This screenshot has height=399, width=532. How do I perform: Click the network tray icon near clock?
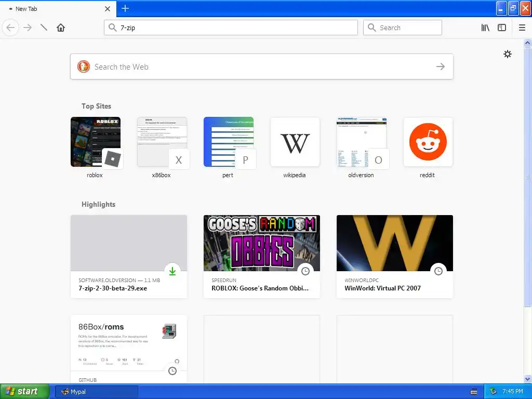494,392
